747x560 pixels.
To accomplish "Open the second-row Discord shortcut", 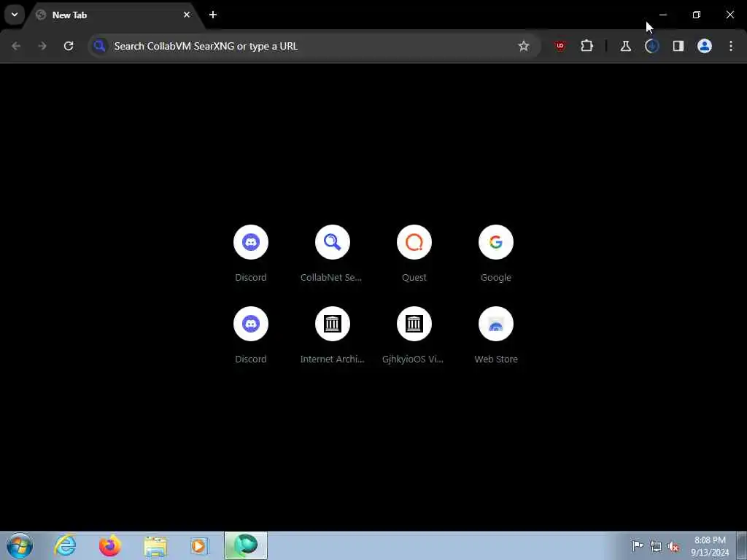I will click(x=251, y=324).
